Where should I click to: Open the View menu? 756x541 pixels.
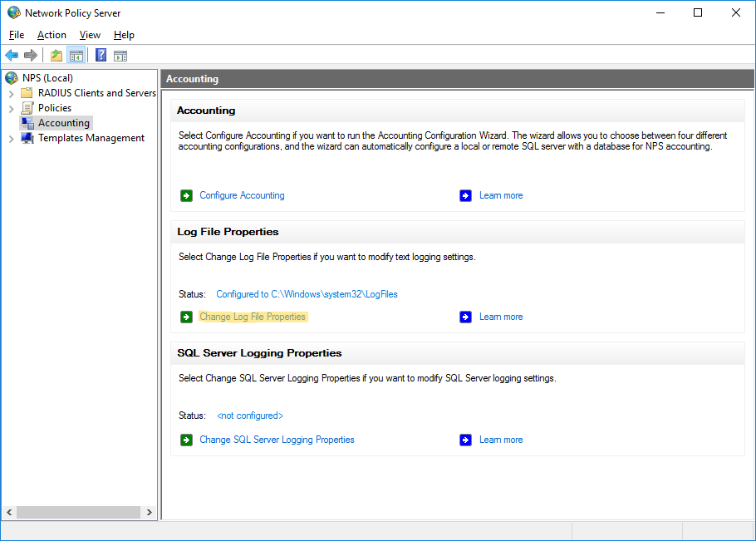pos(90,35)
